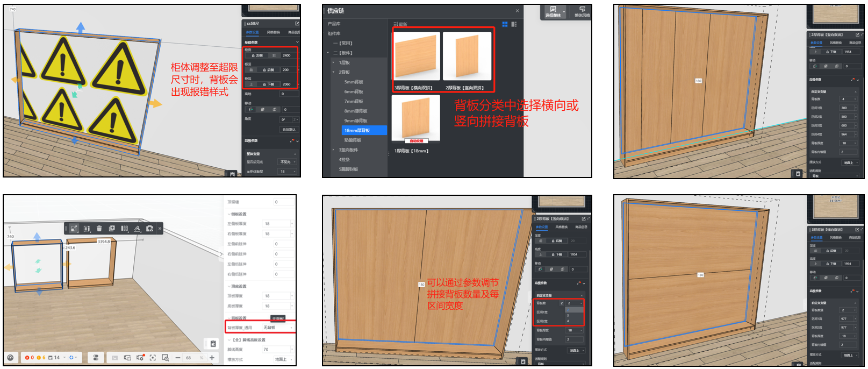
Task: Click the 左侧前延伸 input field
Action: click(x=283, y=244)
